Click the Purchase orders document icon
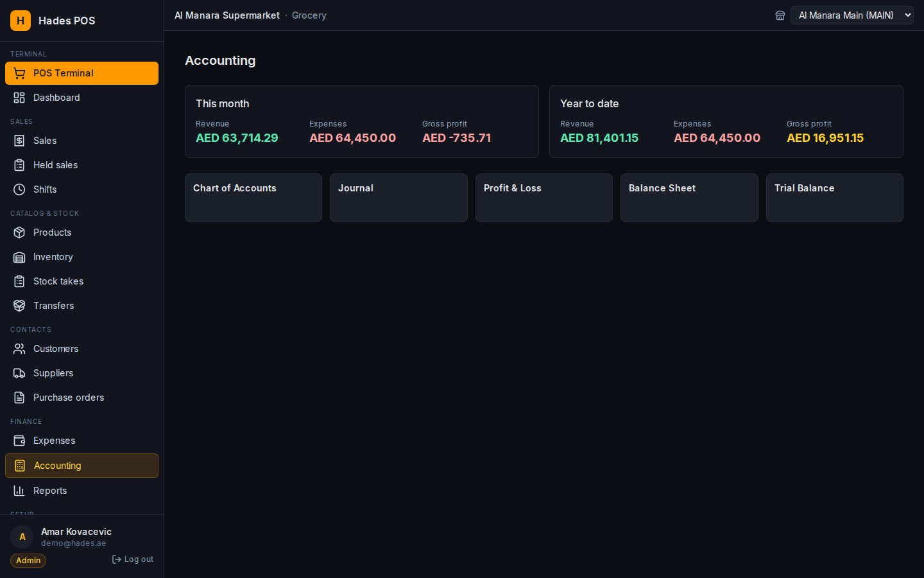 pyautogui.click(x=19, y=398)
